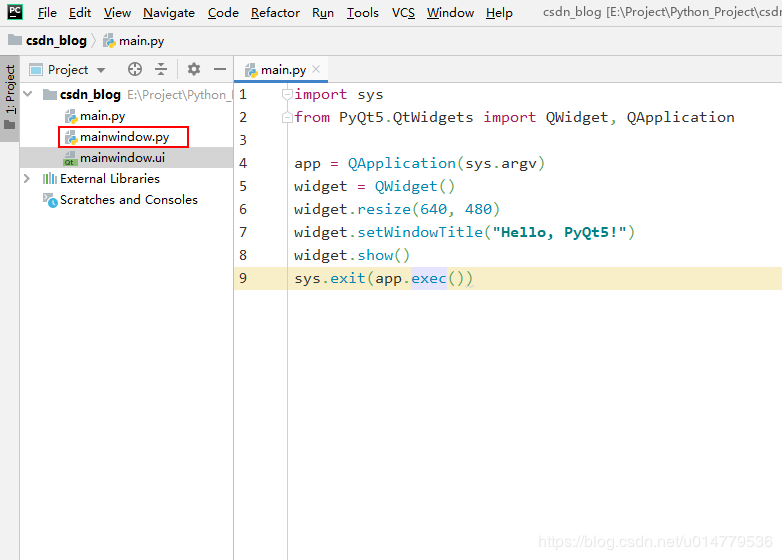The image size is (782, 560).
Task: Click 'QApplication' in the line 2 import
Action: point(680,117)
